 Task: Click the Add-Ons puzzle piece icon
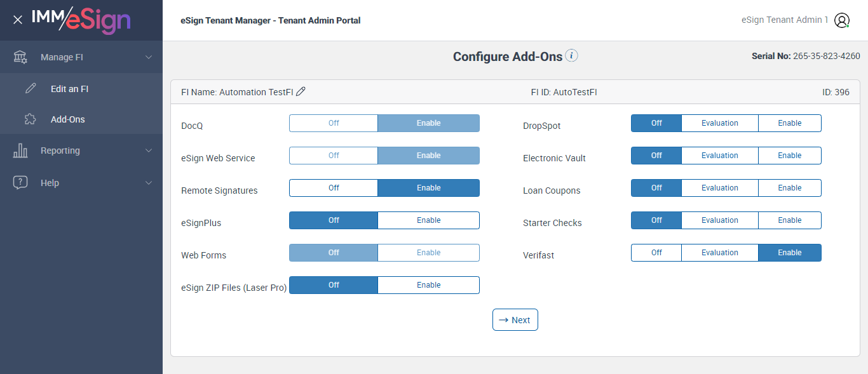(31, 119)
